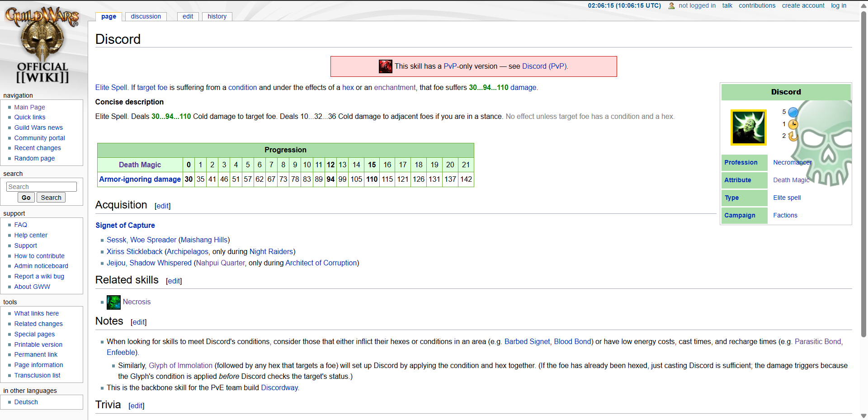Open What links here tool
Screen dimensions: 868x420
36,313
